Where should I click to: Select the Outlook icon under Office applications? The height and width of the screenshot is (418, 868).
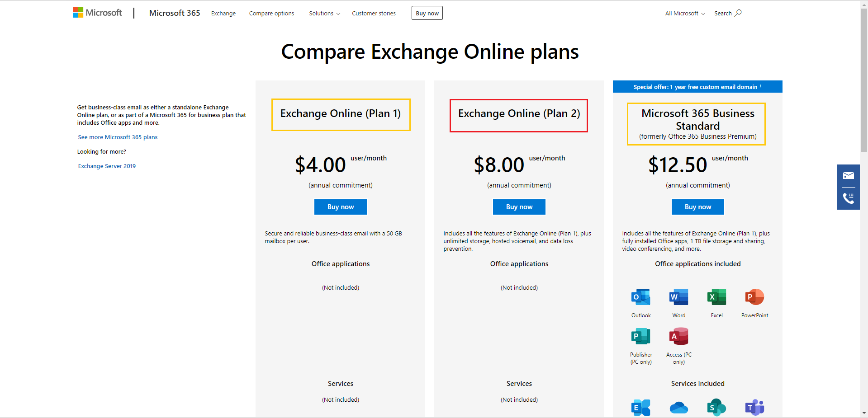pos(640,297)
